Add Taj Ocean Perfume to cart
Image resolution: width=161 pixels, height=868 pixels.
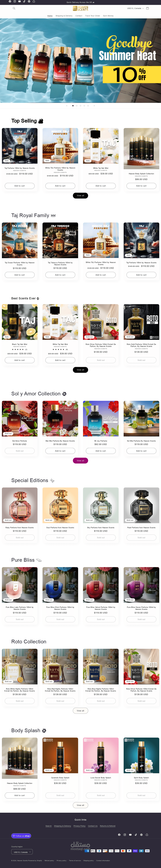19,275
